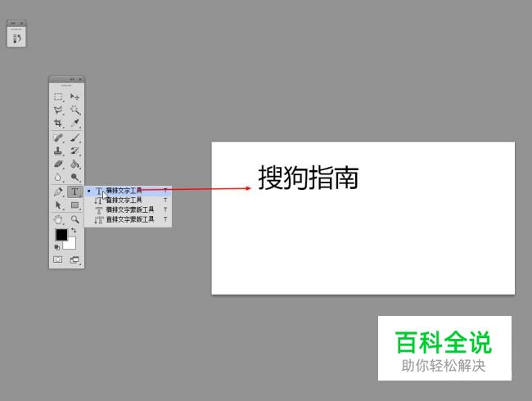Select the Blur tool
Screen dimensions: 532x401
pos(58,177)
